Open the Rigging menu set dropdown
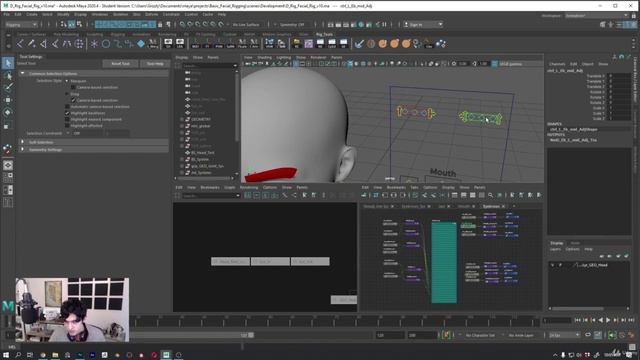 (x=21, y=24)
